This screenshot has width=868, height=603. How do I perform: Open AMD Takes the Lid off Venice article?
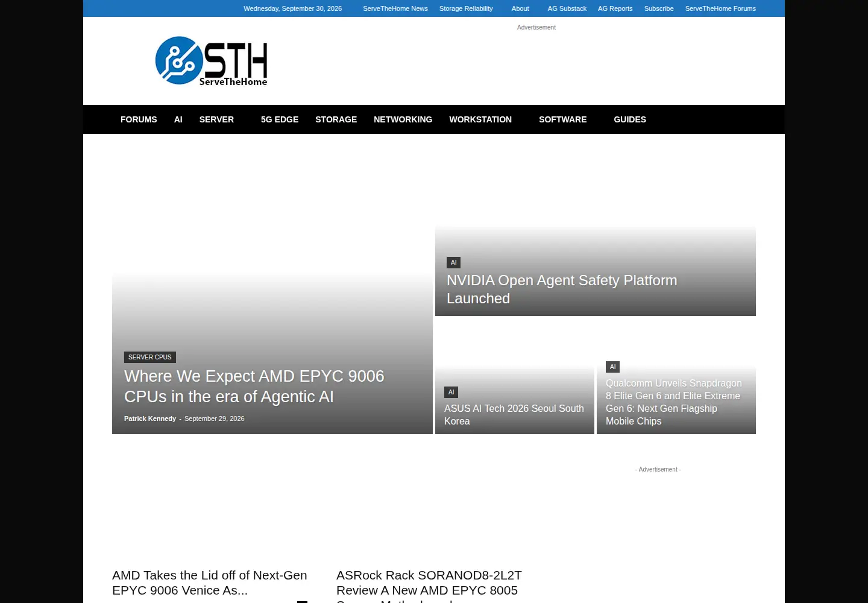point(210,582)
